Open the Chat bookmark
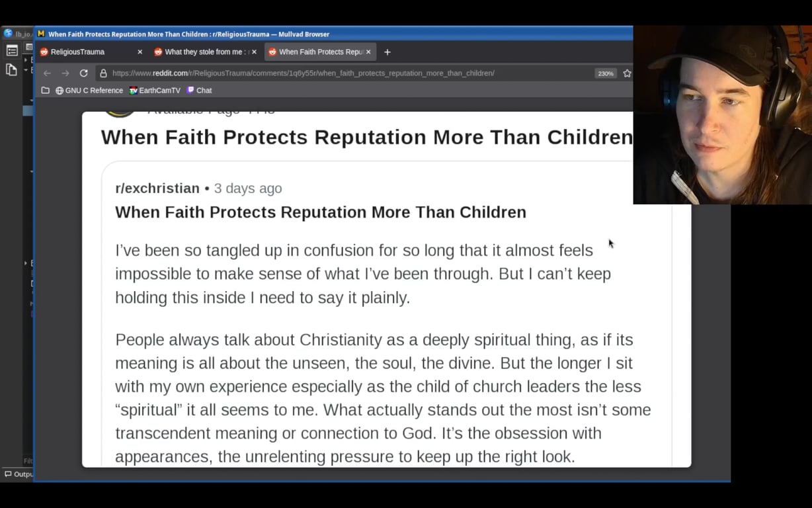 (199, 90)
